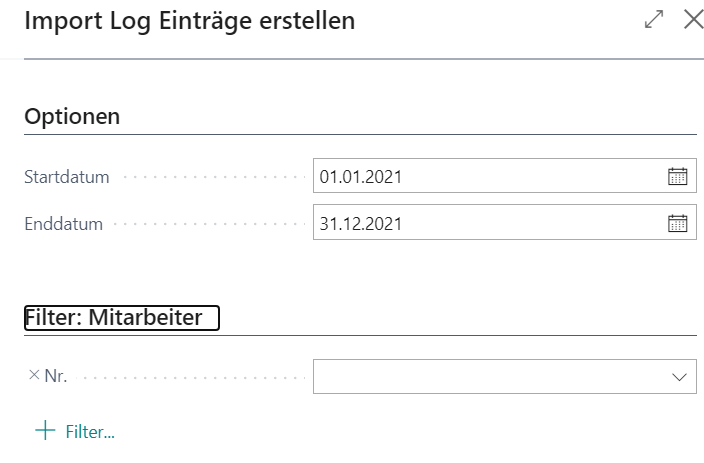Focus the Enddatum date field
Screen dimensions: 704x463
tap(505, 222)
